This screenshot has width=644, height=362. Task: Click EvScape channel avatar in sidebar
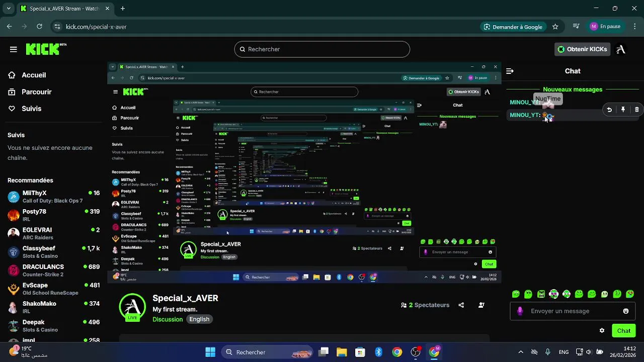click(14, 289)
